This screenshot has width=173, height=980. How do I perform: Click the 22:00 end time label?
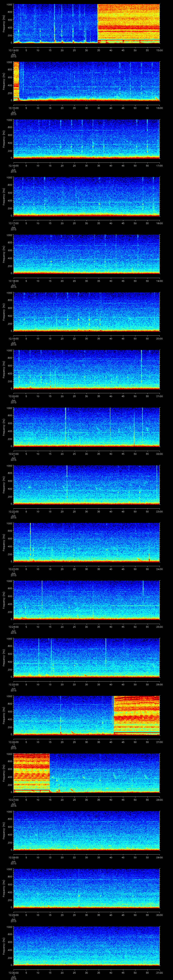[x=160, y=454]
